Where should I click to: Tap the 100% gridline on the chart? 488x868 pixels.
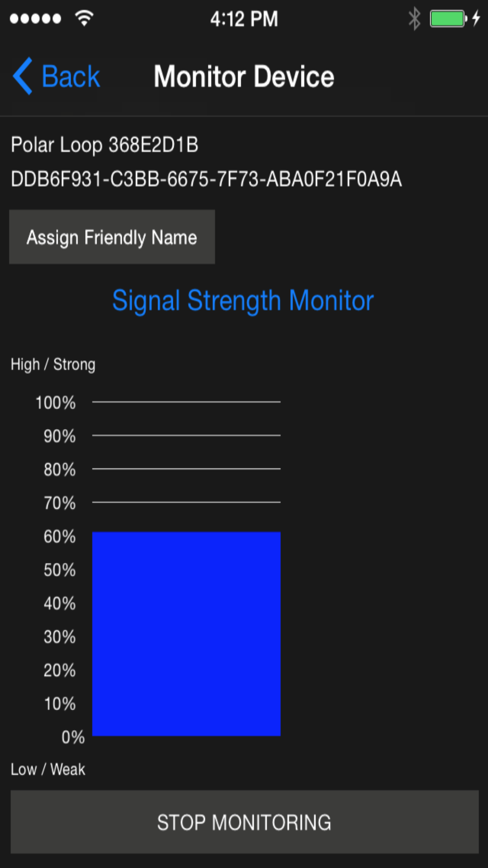186,402
